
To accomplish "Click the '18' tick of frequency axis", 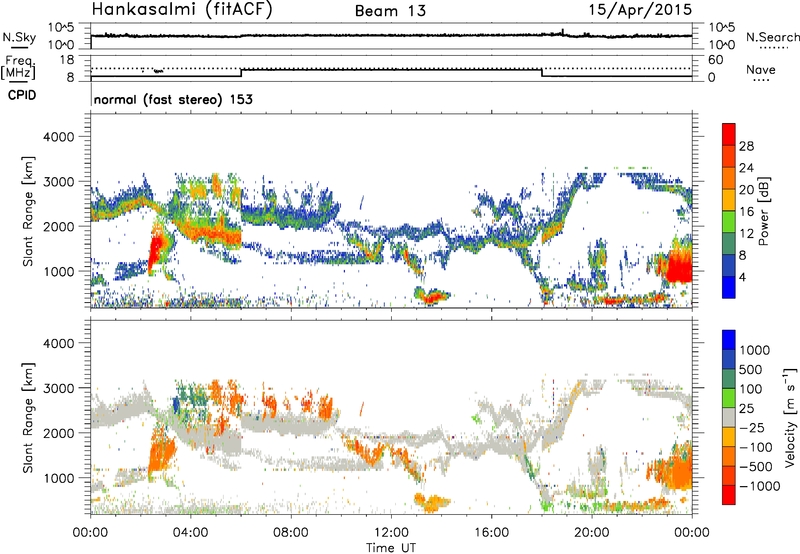I will tap(67, 60).
